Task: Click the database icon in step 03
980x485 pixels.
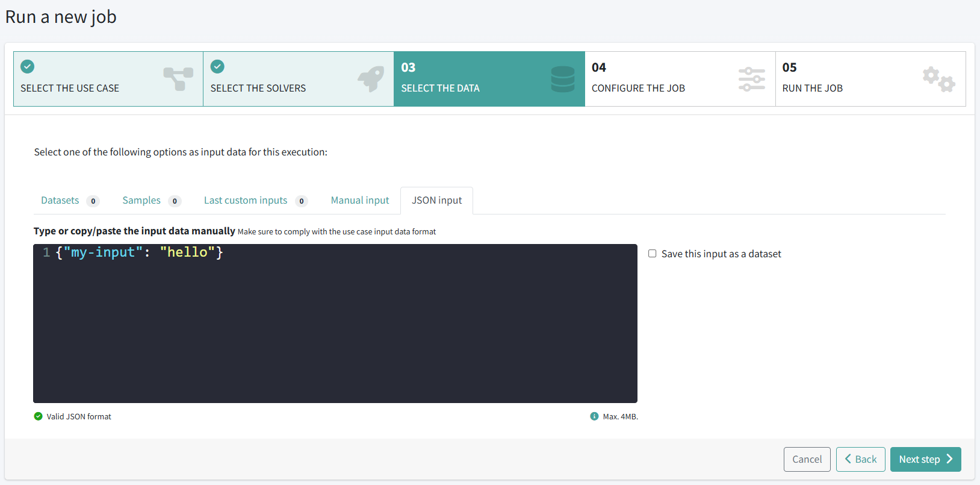Action: 562,79
